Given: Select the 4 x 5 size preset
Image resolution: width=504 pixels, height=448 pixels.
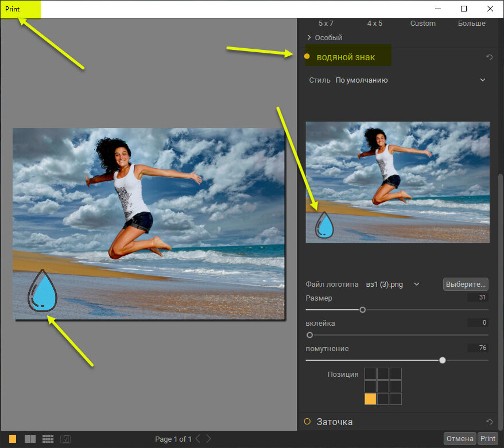Looking at the screenshot, I should (375, 24).
